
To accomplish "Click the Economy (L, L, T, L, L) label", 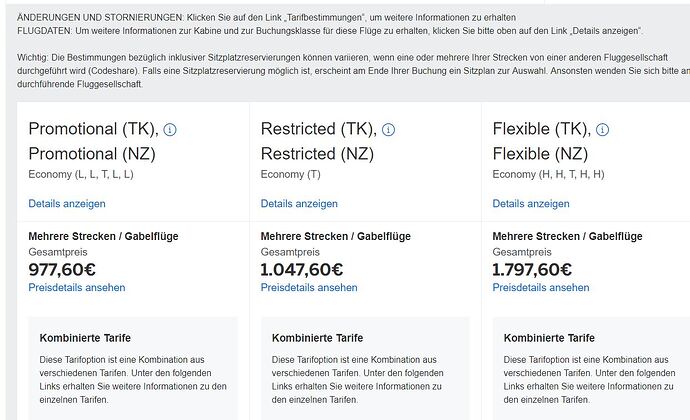I will pyautogui.click(x=81, y=174).
